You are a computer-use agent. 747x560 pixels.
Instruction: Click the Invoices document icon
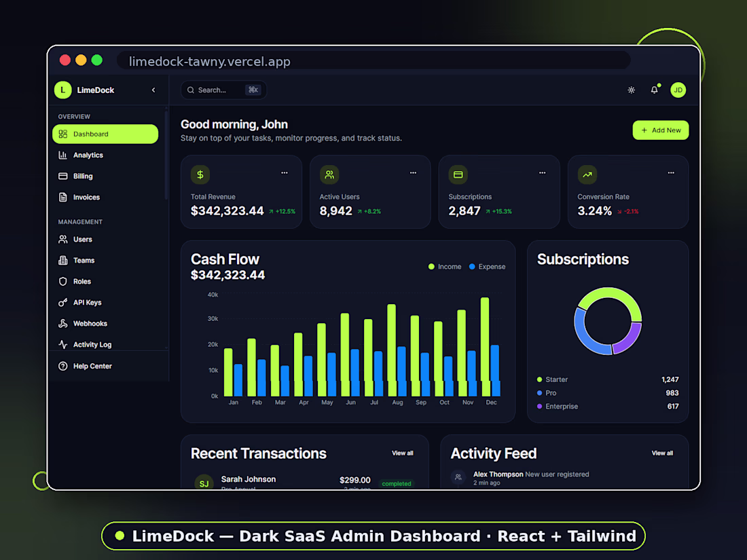[x=63, y=197]
